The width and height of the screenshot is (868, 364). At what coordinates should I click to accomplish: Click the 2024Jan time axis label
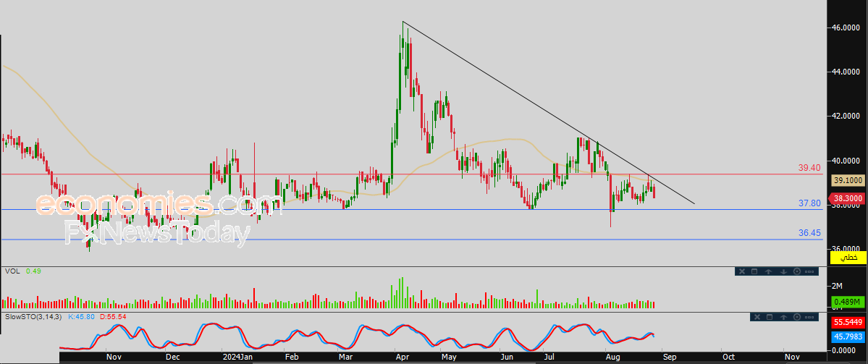(x=237, y=357)
